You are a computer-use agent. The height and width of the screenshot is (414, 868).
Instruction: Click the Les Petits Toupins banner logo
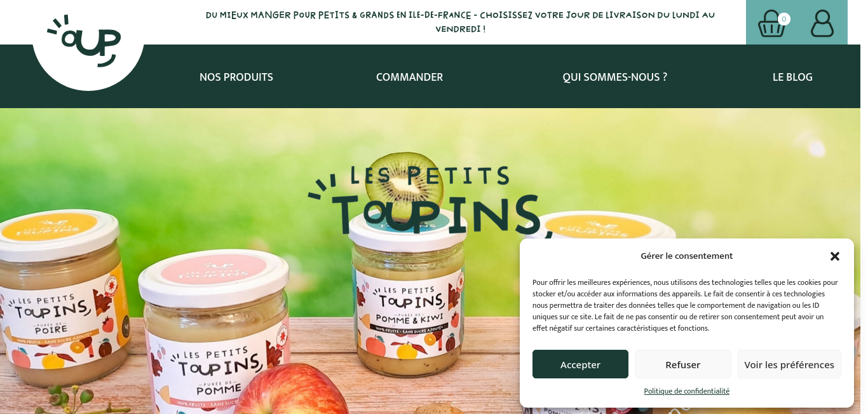pyautogui.click(x=424, y=200)
